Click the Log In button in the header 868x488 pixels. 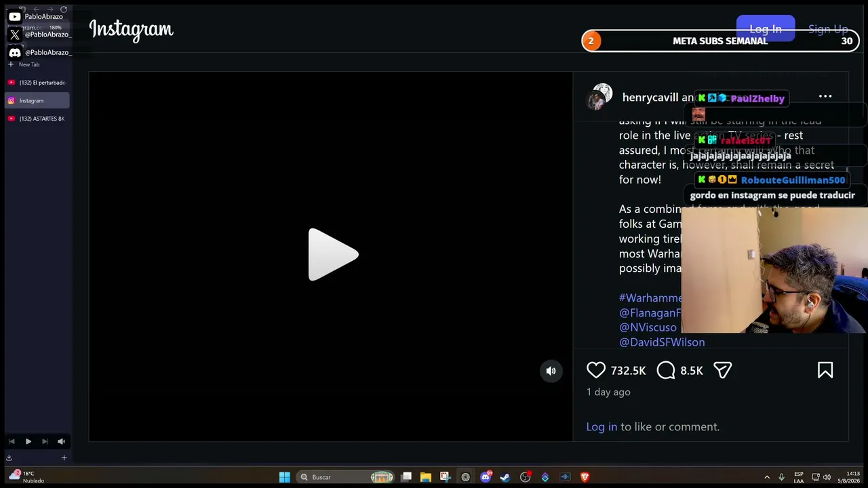[766, 28]
